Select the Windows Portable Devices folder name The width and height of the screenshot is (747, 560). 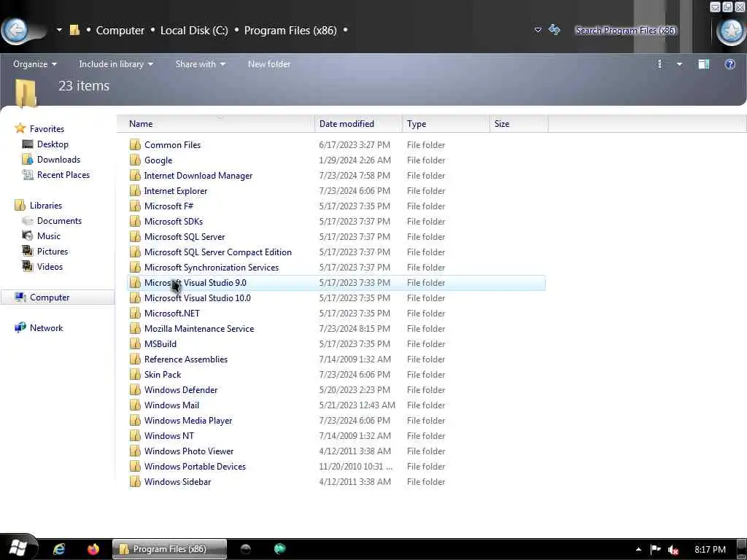pyautogui.click(x=195, y=466)
